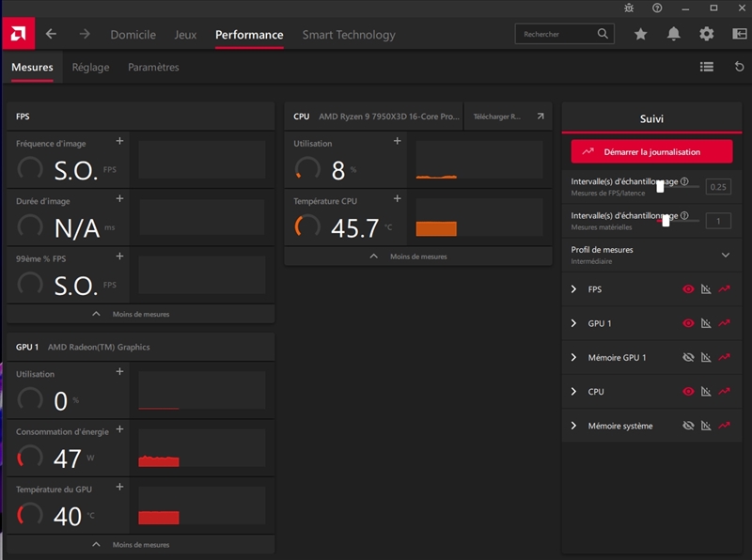
Task: Switch to list view layout icon
Action: tap(707, 67)
